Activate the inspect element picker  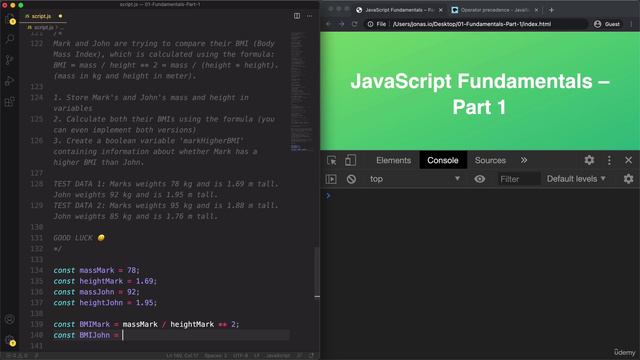[331, 160]
